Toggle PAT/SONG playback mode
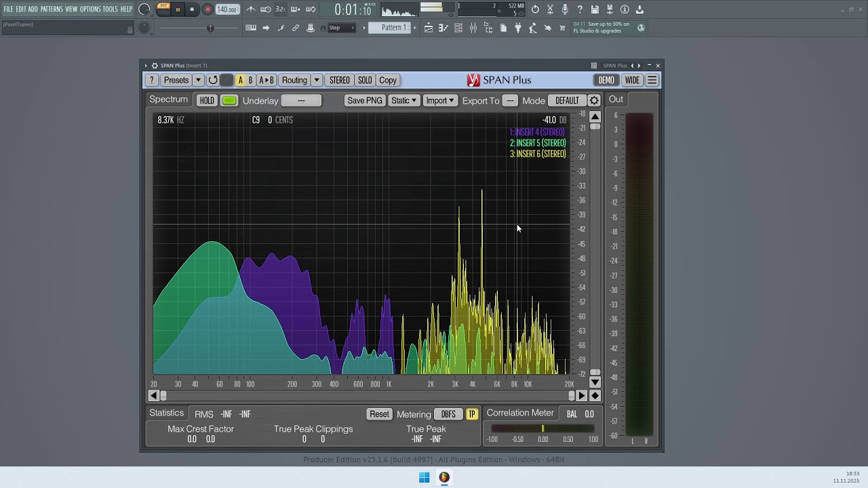The image size is (868, 488). [163, 9]
